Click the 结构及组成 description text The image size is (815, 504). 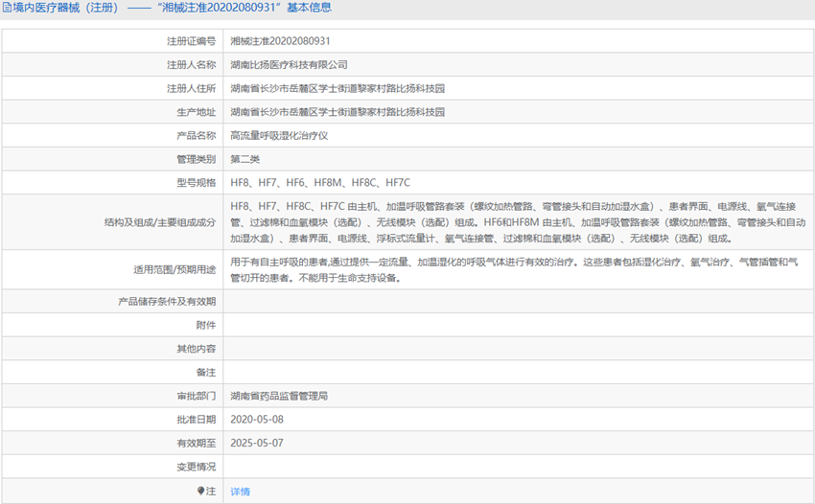[x=518, y=222]
